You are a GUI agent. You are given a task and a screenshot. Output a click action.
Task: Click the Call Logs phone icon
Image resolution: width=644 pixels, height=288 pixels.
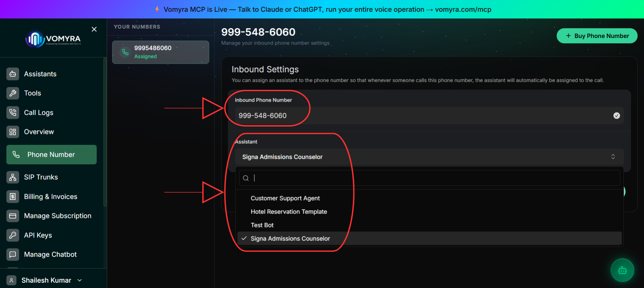pyautogui.click(x=13, y=112)
